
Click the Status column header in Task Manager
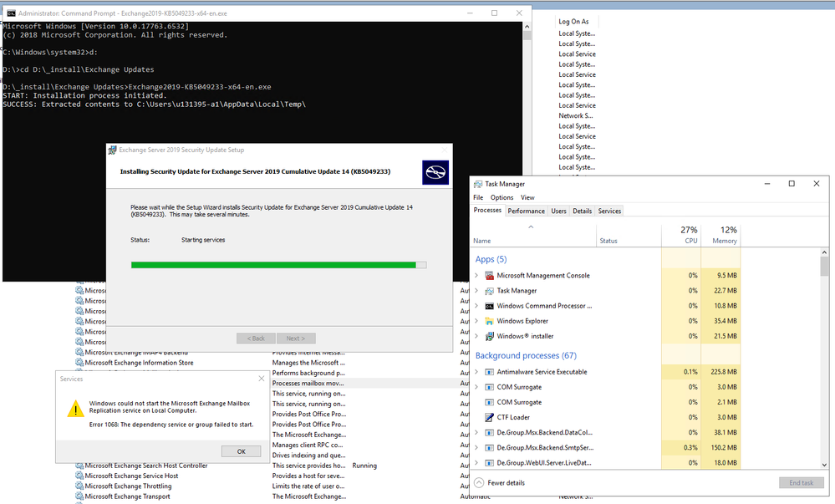tap(629, 234)
